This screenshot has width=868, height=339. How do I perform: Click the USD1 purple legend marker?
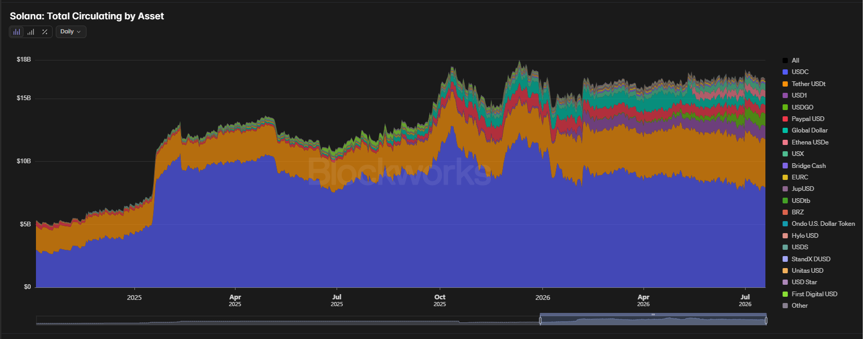coord(785,95)
